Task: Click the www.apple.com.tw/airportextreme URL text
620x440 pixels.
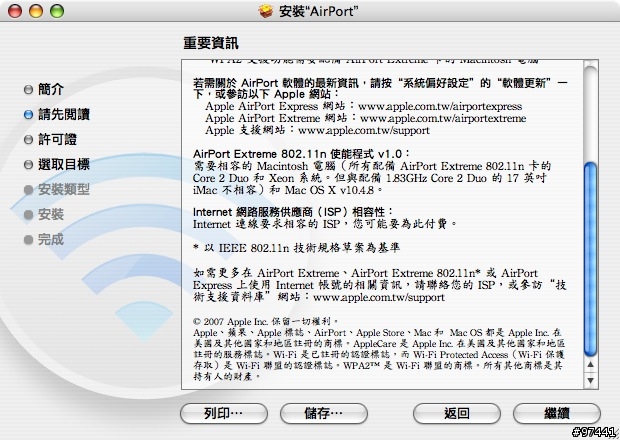Action: click(x=443, y=118)
